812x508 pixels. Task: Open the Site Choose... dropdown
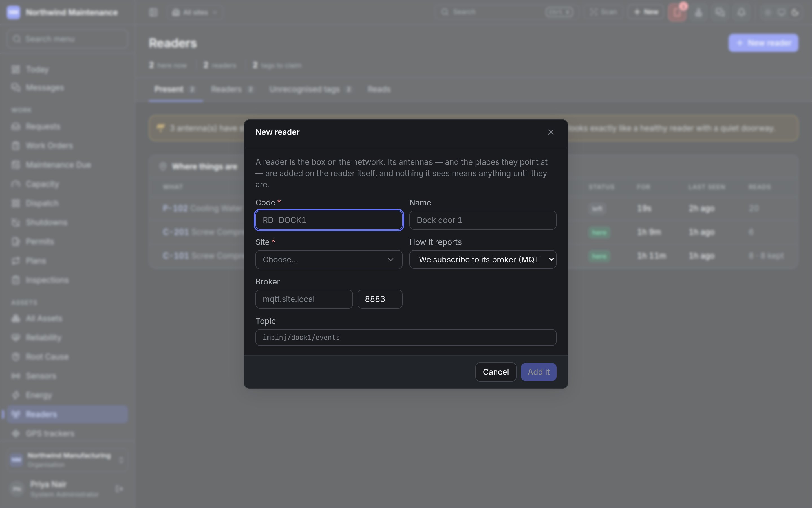(x=329, y=259)
